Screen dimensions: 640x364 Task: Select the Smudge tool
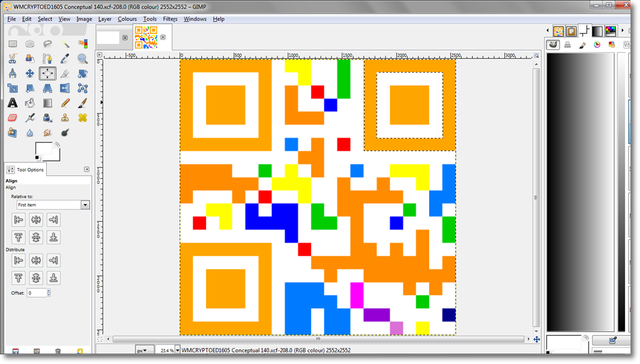coord(47,133)
